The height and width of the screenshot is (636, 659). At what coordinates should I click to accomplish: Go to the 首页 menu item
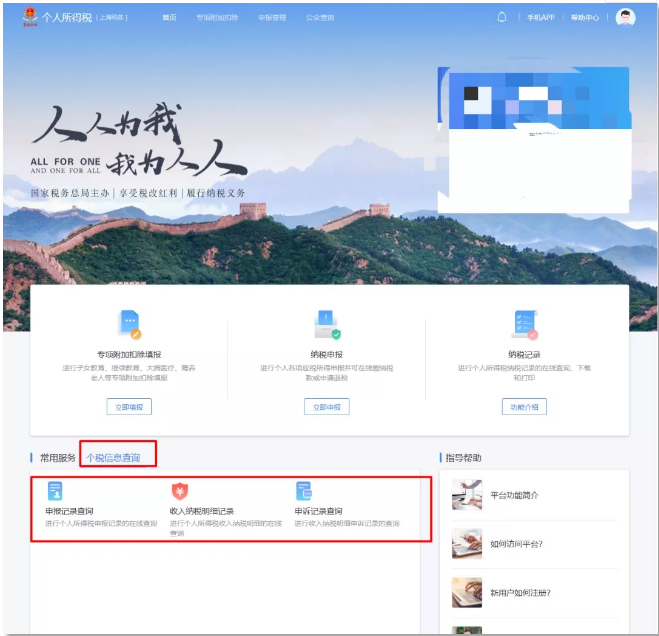click(x=169, y=18)
